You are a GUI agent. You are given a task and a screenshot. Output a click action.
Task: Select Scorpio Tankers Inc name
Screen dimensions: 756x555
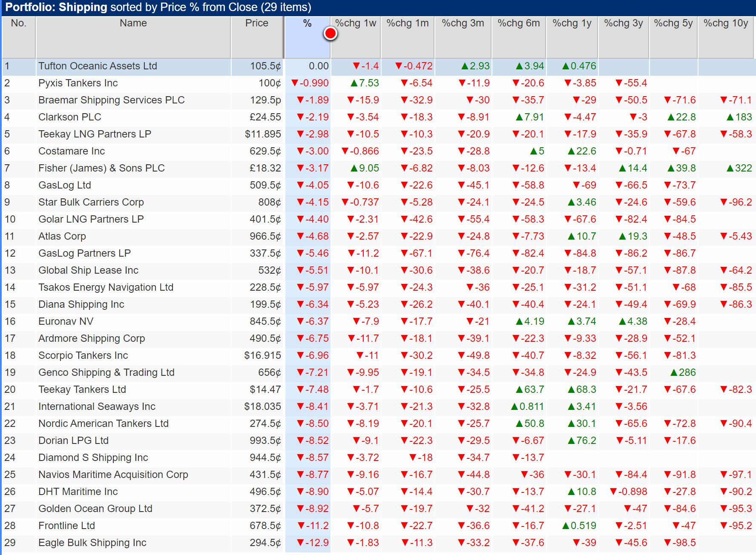tap(83, 355)
